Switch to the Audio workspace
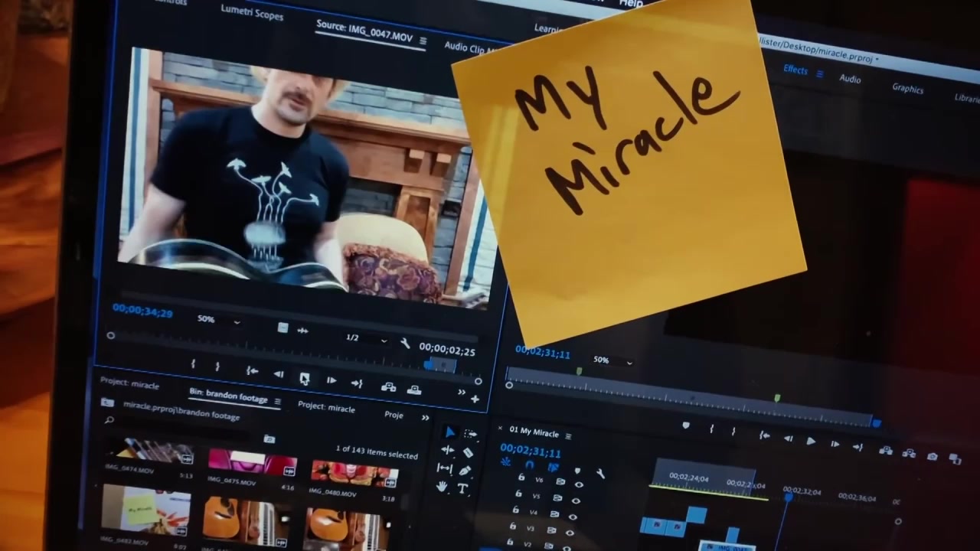 pos(850,79)
